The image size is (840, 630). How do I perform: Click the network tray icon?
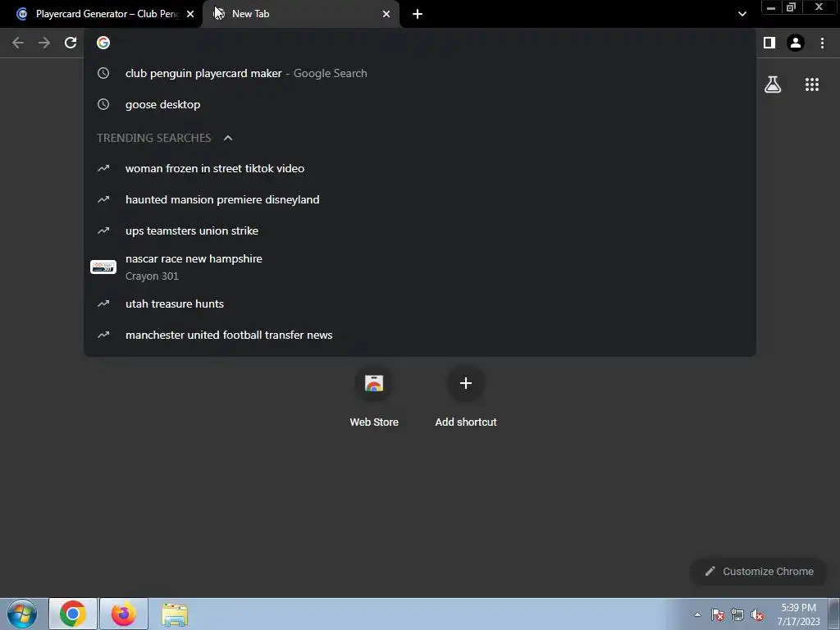[x=737, y=614]
